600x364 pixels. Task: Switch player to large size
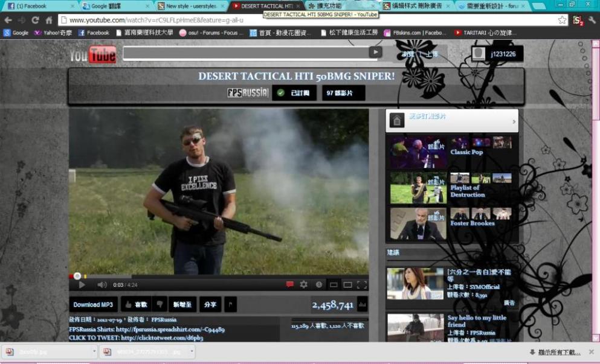pyautogui.click(x=347, y=285)
